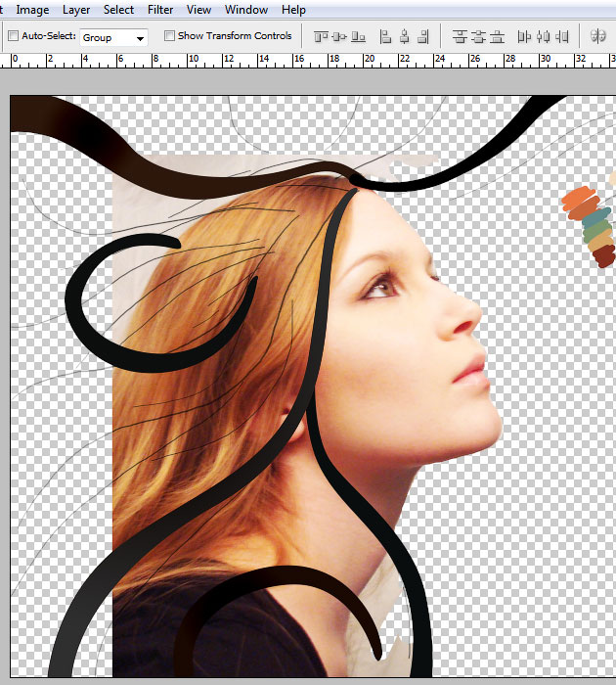
Task: Click the Distribute bottom edges icon
Action: [498, 37]
